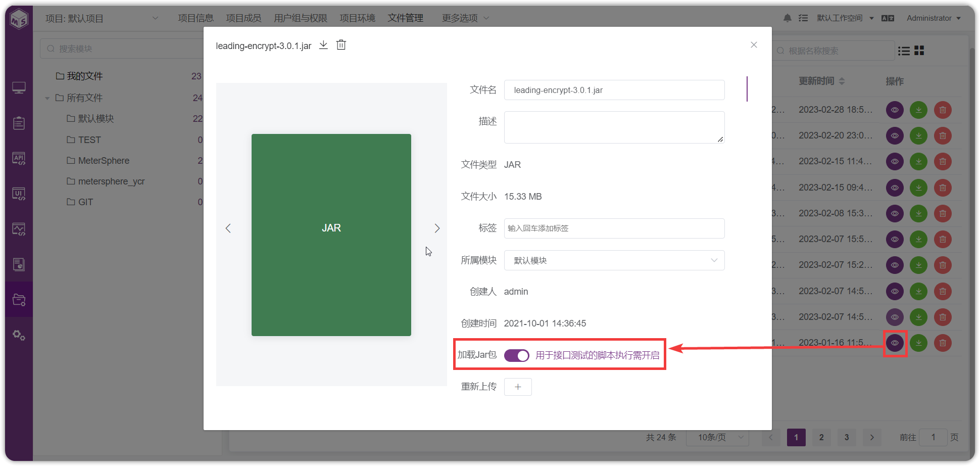Open test tracking clipboard icon in sidebar
980x466 pixels.
(19, 123)
